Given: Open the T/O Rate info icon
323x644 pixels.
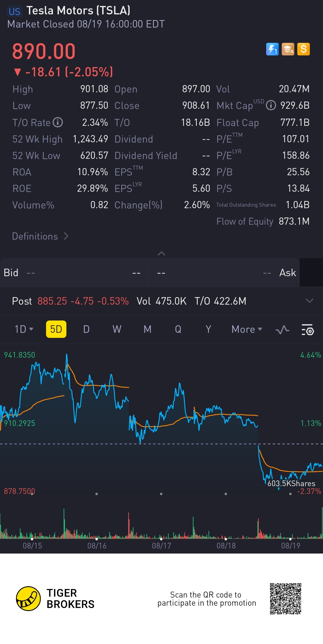Looking at the screenshot, I should click(x=58, y=122).
